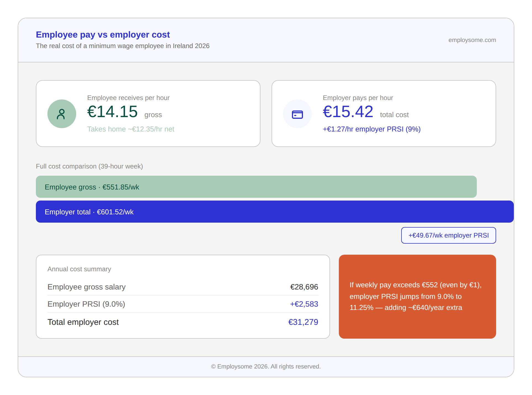Image resolution: width=532 pixels, height=395 pixels.
Task: Click the green employee person icon
Action: pyautogui.click(x=62, y=114)
